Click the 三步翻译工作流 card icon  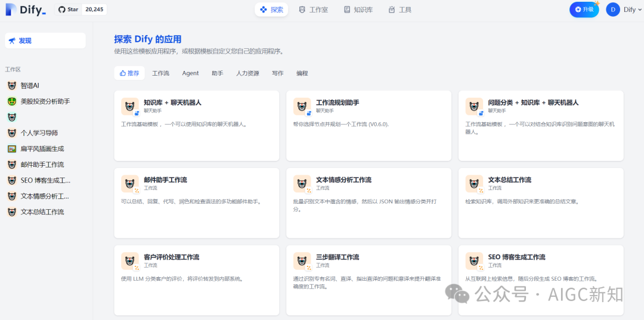tap(302, 261)
